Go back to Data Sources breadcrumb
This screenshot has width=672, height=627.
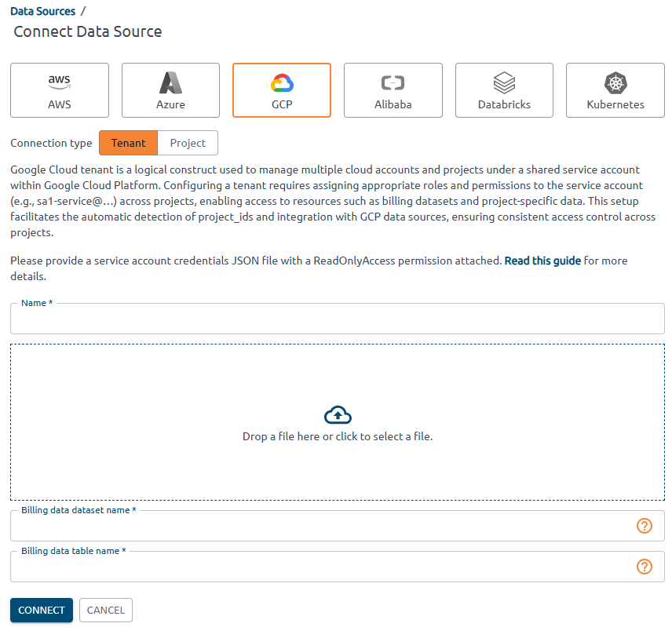[x=43, y=11]
